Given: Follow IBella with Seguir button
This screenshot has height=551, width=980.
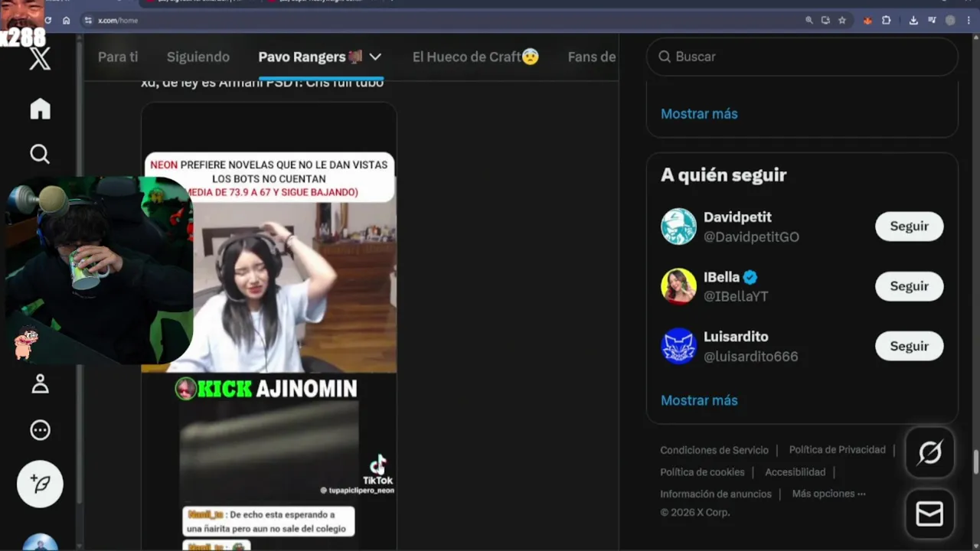Looking at the screenshot, I should click(909, 286).
